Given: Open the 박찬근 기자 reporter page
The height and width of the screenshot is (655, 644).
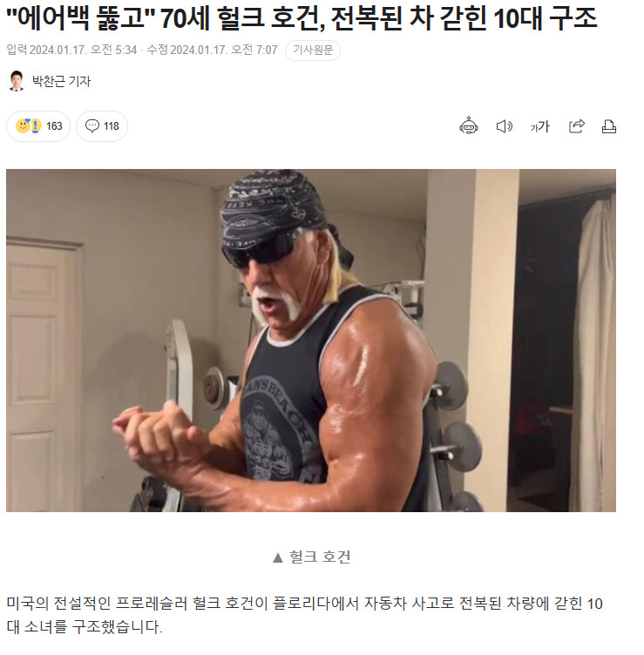Looking at the screenshot, I should (x=61, y=81).
